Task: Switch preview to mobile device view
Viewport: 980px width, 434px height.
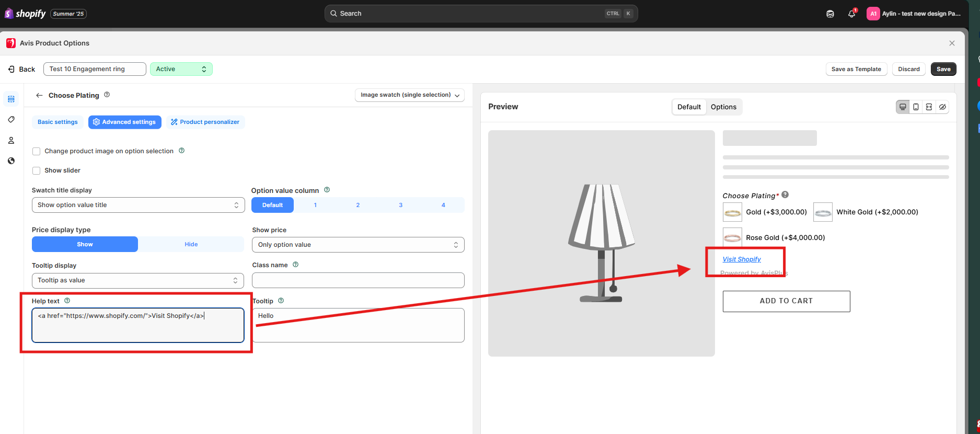Action: pyautogui.click(x=916, y=107)
